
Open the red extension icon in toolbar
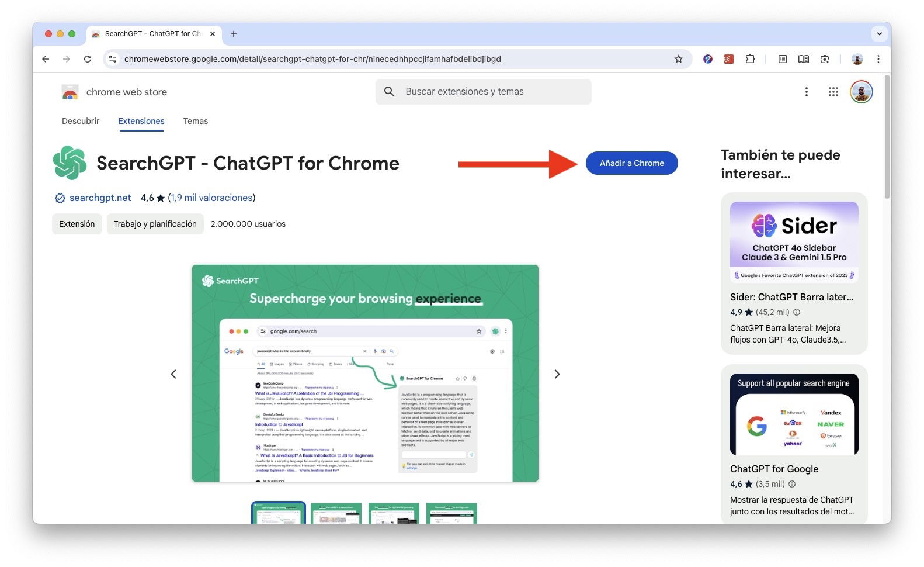tap(729, 59)
